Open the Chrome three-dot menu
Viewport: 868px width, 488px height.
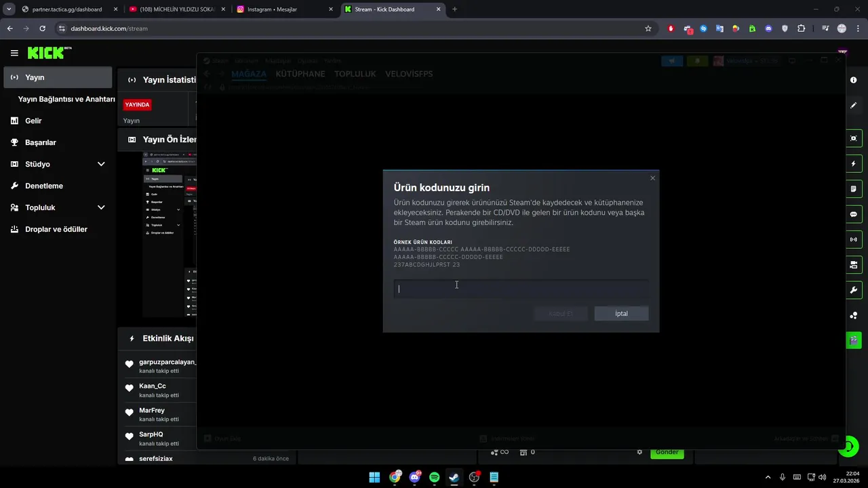[x=858, y=28]
